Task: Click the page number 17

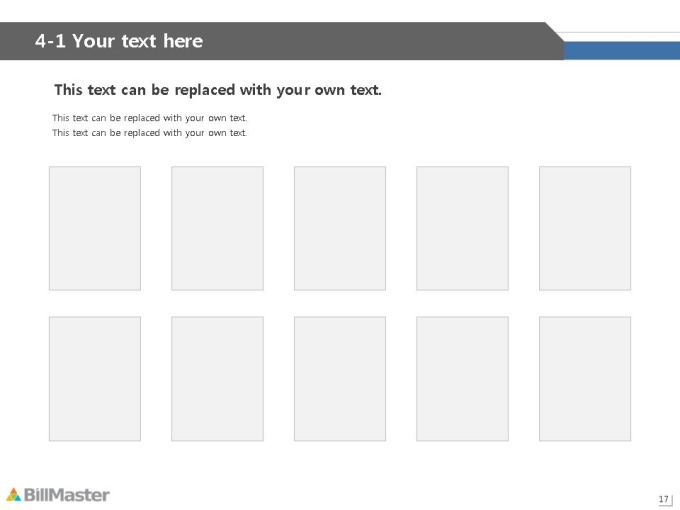Action: [664, 499]
